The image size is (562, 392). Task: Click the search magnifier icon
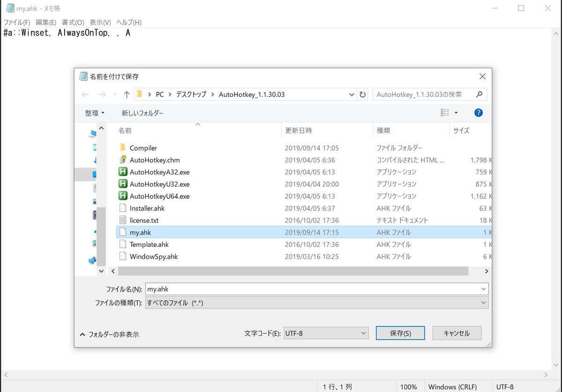(x=479, y=94)
